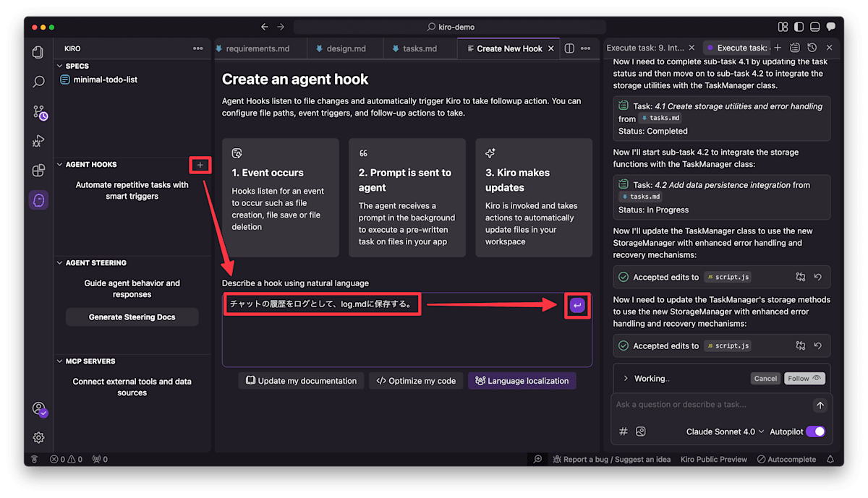The width and height of the screenshot is (868, 498).
Task: Choose Update my documentation suggestion
Action: click(301, 381)
